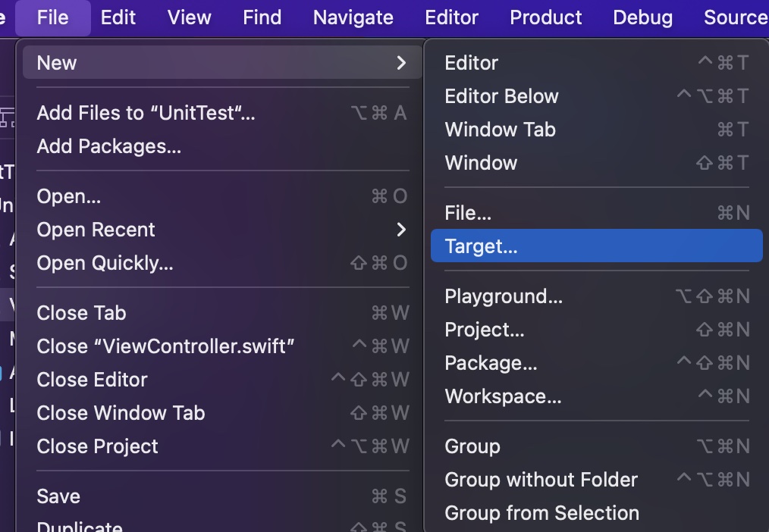The width and height of the screenshot is (769, 532).
Task: Select Project… to create a project
Action: pos(484,330)
